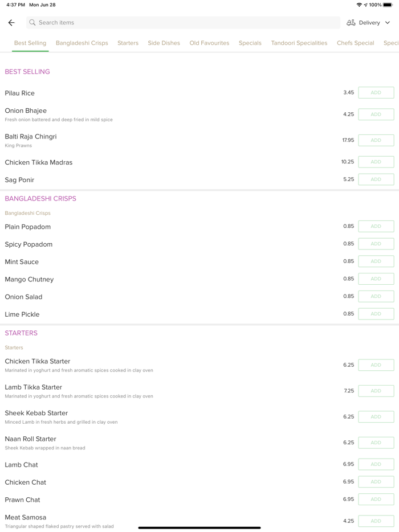The image size is (399, 532).
Task: Tap ADD beside Prawn Chat
Action: [376, 500]
